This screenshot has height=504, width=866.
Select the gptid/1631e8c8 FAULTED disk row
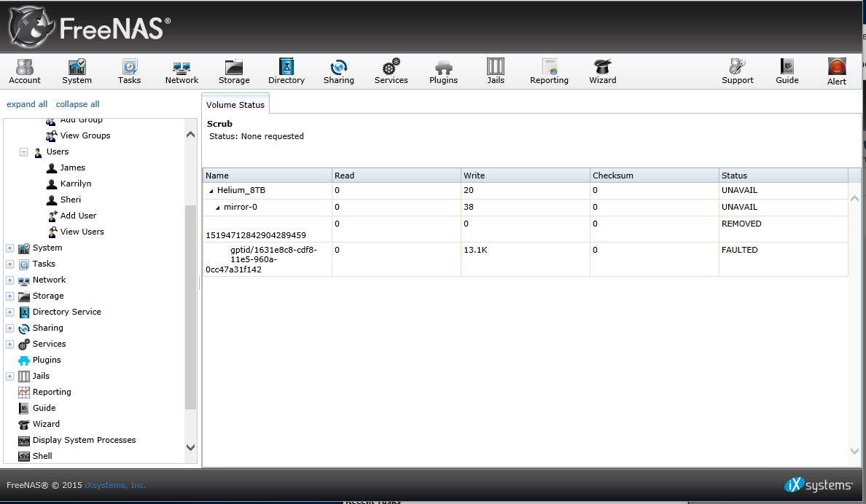(526, 259)
